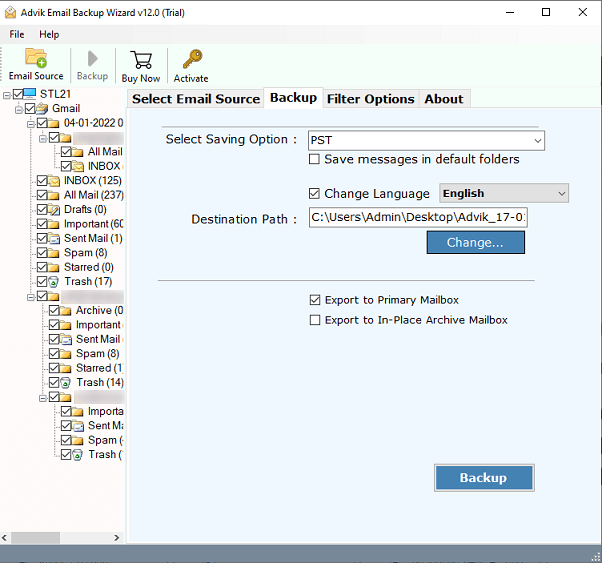Image resolution: width=602 pixels, height=563 pixels.
Task: Open the Filter Options tab
Action: pos(370,99)
